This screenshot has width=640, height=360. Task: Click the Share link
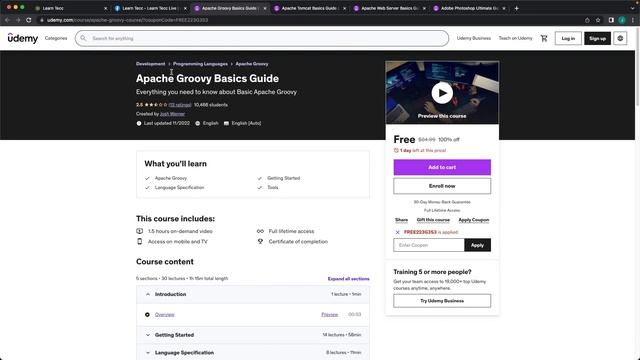pyautogui.click(x=401, y=220)
